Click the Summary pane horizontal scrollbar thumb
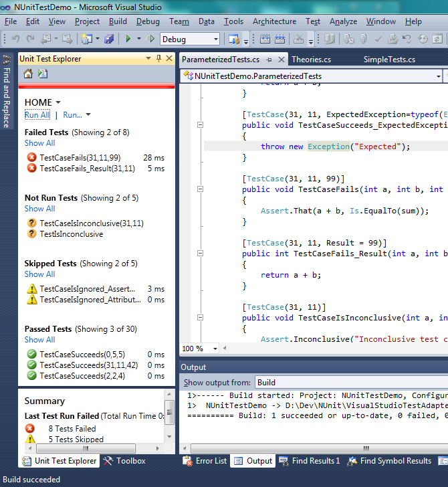Viewport: 448px width, 487px height. pyautogui.click(x=86, y=448)
